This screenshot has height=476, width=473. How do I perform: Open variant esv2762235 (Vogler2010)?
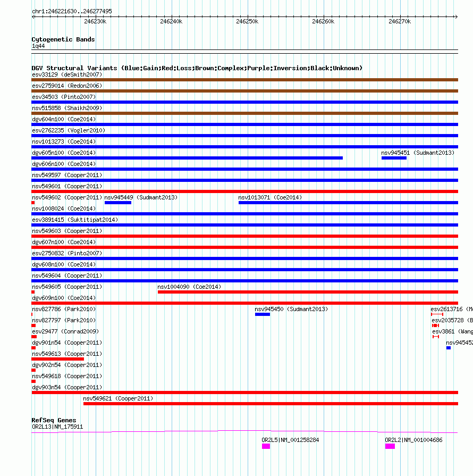tap(69, 130)
